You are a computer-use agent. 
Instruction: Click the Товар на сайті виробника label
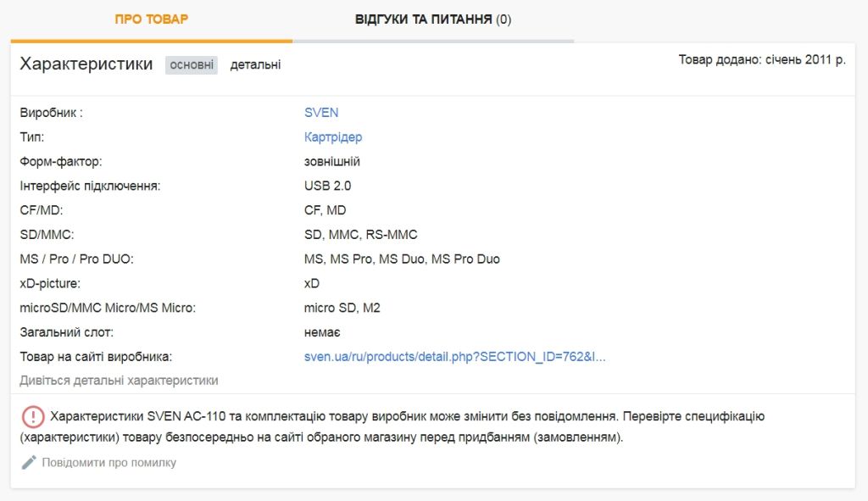pyautogui.click(x=97, y=357)
